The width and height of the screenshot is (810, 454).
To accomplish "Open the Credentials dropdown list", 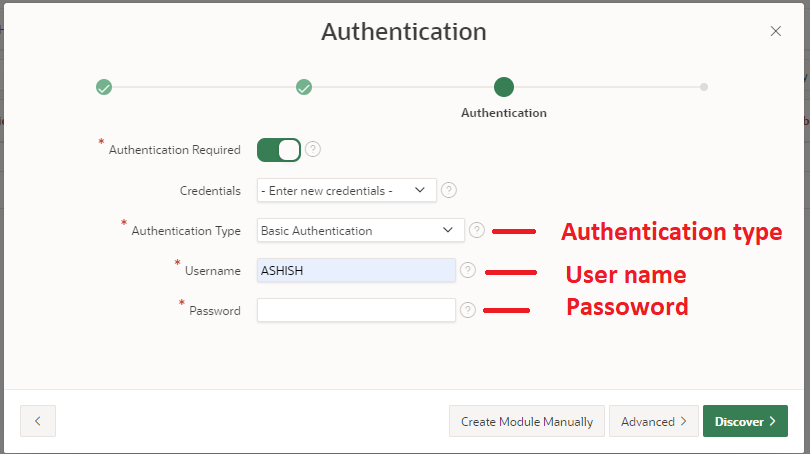I will point(347,190).
